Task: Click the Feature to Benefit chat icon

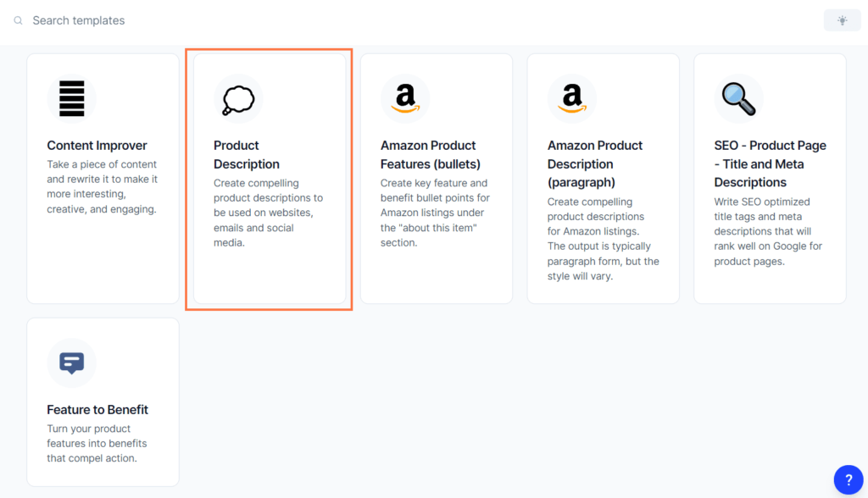Action: pyautogui.click(x=71, y=363)
